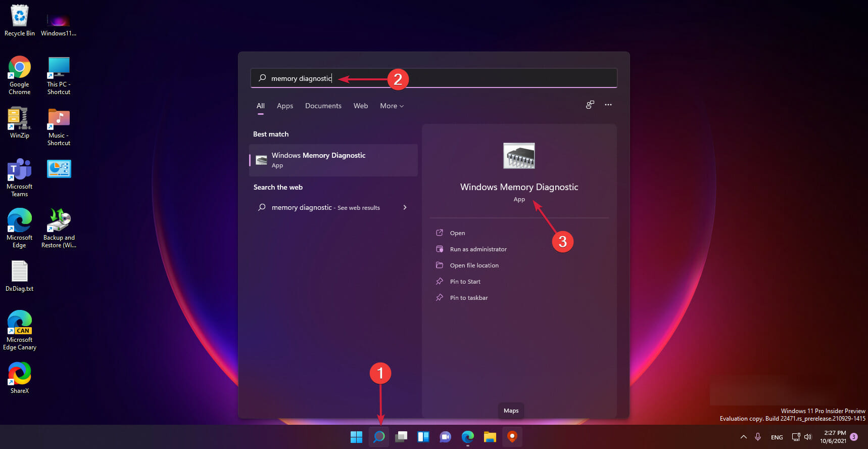Show hidden icons in system tray
This screenshot has width=868, height=449.
click(x=743, y=437)
